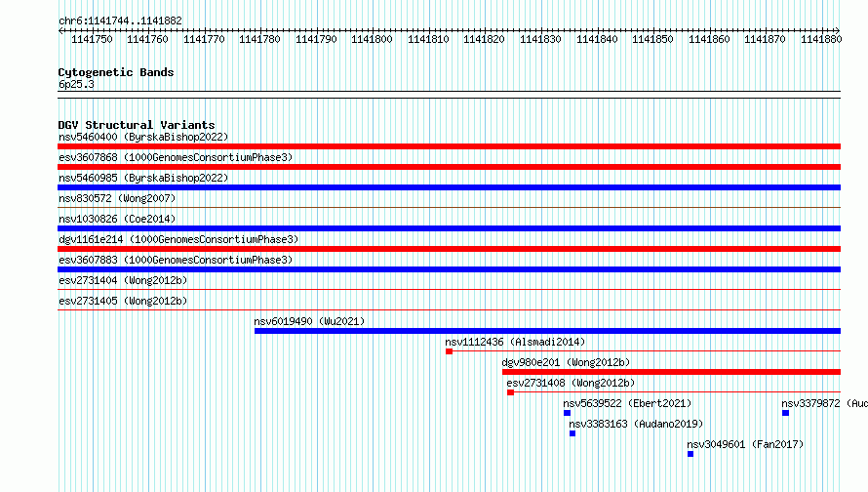This screenshot has height=492, width=868.
Task: Click the nsv5460985 (ByrskaBishop2022) label
Action: tap(143, 178)
